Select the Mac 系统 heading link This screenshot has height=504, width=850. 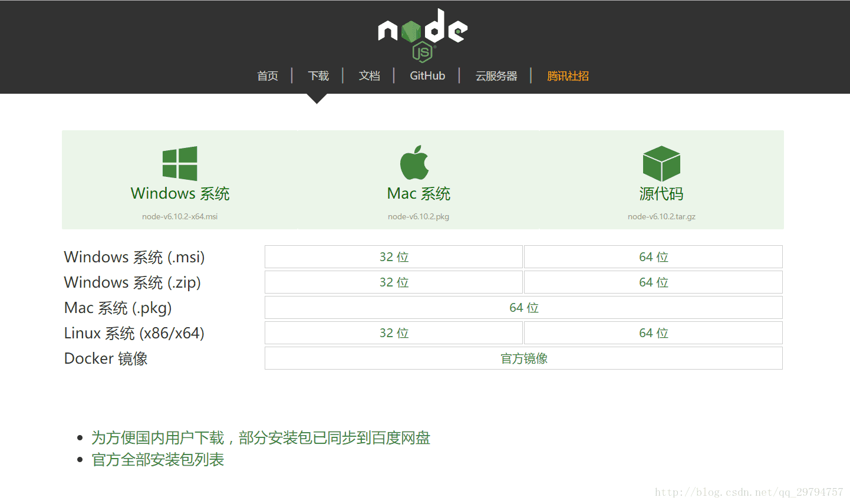point(419,194)
